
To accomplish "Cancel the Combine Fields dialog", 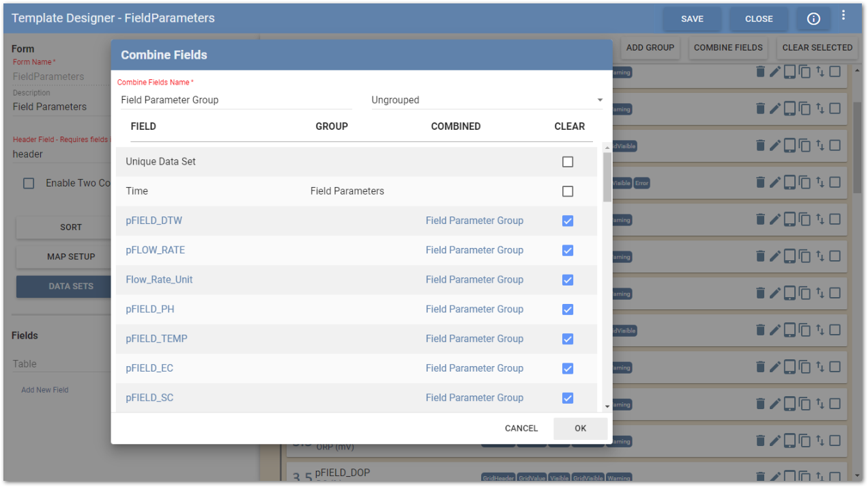I will tap(521, 428).
